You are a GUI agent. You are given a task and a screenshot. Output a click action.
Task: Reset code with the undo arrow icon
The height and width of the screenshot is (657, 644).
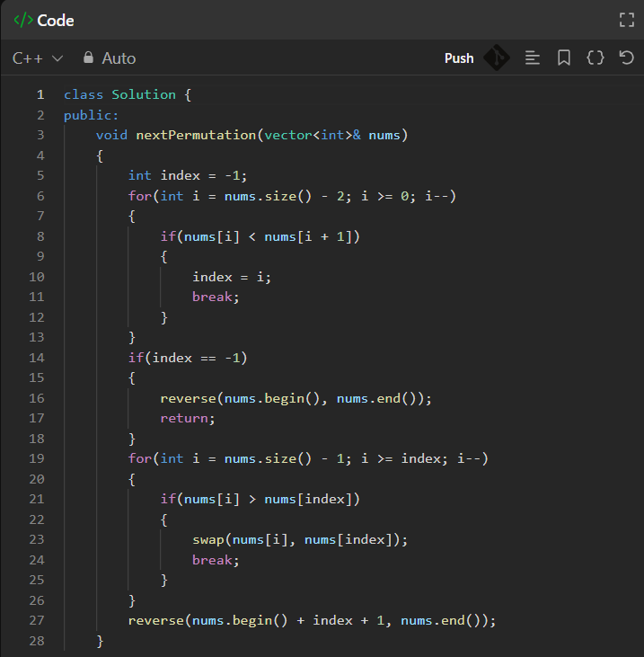[x=626, y=58]
